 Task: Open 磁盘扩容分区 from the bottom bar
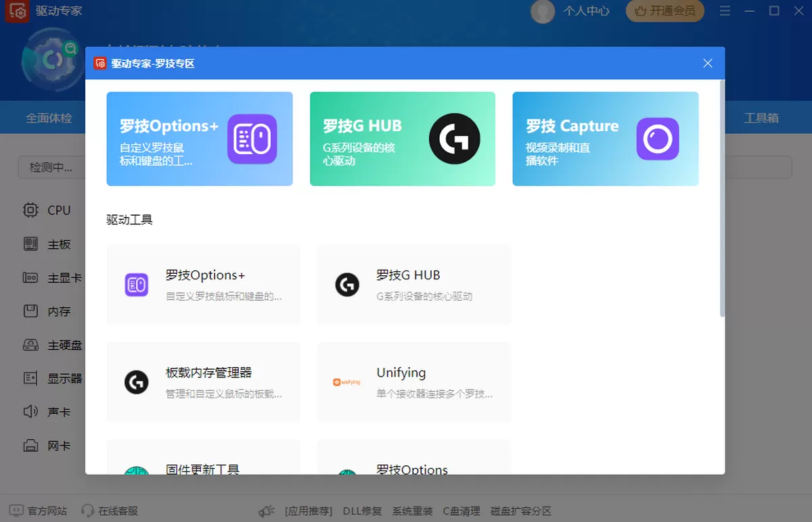point(521,511)
